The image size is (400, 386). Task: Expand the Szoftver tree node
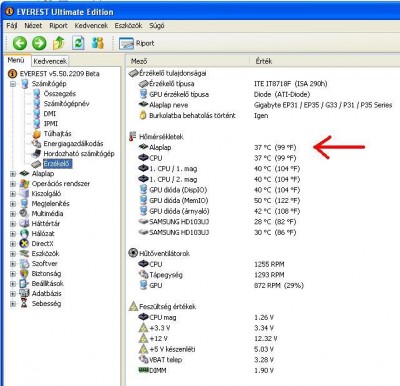tap(13, 264)
